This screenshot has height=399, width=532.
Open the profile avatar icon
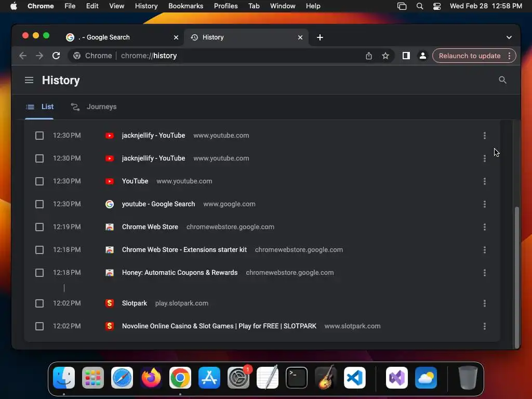tap(423, 56)
